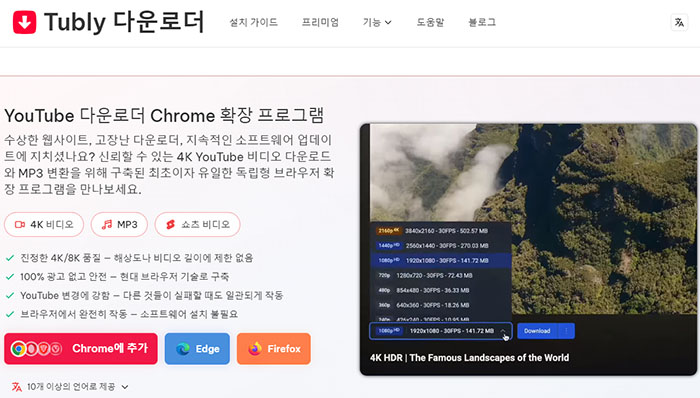Click the 4K HDR Famous Landscapes video title
Viewport: 700px width, 398px height.
point(469,358)
